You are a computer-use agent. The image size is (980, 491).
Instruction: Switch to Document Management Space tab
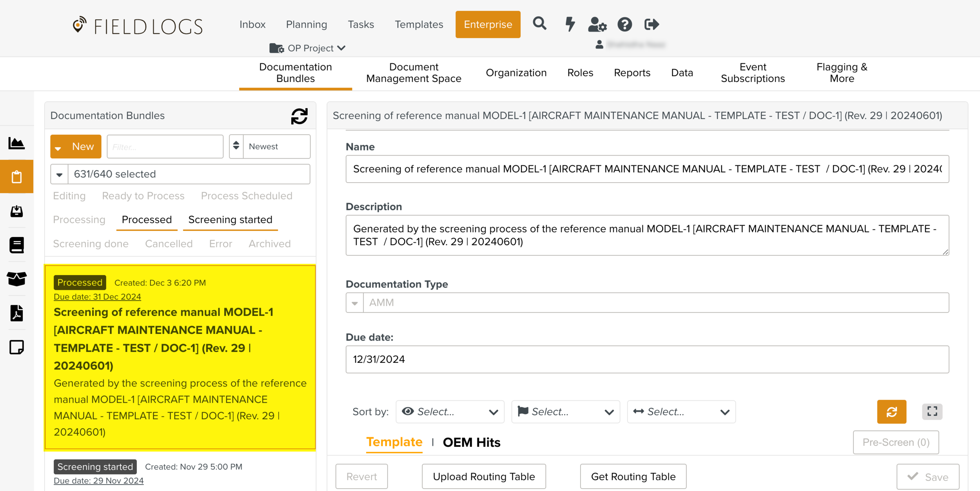tap(413, 73)
